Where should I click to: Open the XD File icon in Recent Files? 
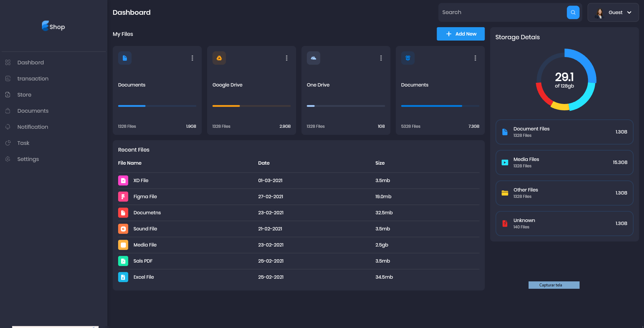tap(123, 180)
